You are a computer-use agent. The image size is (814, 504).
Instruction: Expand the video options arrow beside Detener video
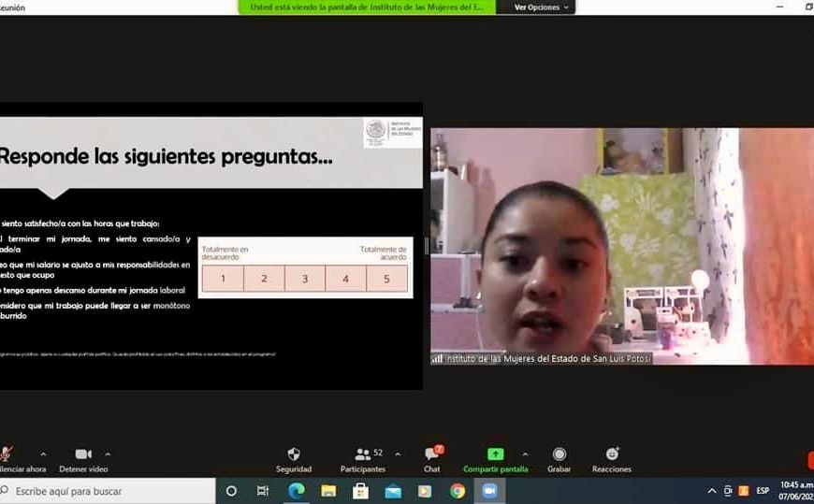tap(108, 454)
